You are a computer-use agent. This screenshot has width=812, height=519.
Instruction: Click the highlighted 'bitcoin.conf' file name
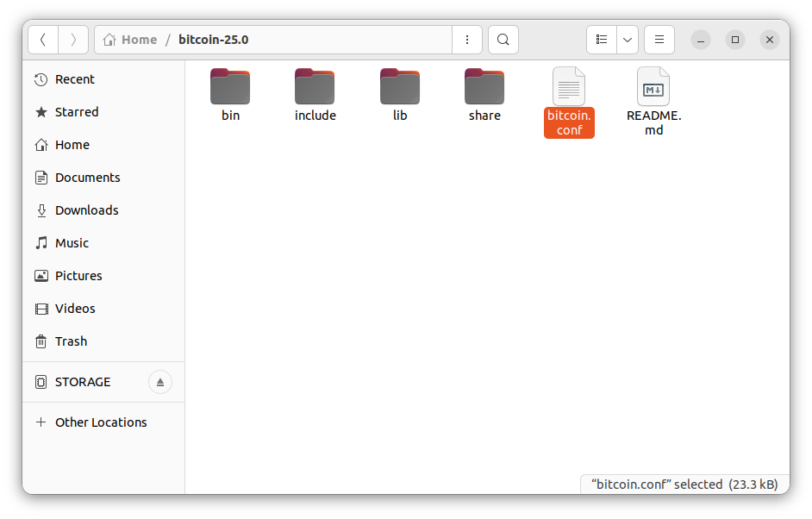click(569, 122)
